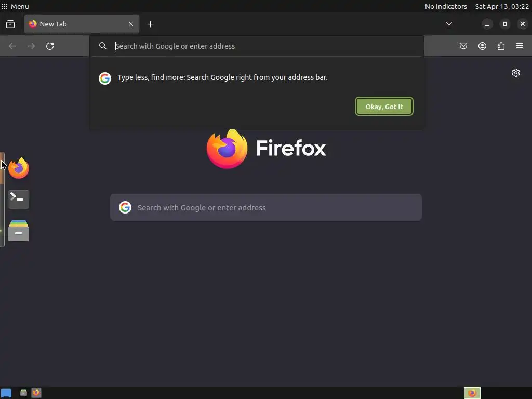The image size is (532, 399).
Task: Click the address bar magnifier icon
Action: coord(103,46)
